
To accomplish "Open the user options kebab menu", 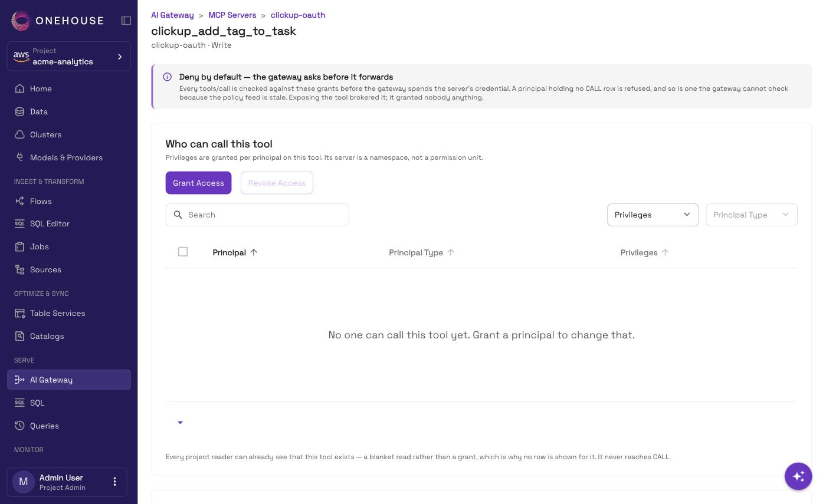I will [x=115, y=482].
